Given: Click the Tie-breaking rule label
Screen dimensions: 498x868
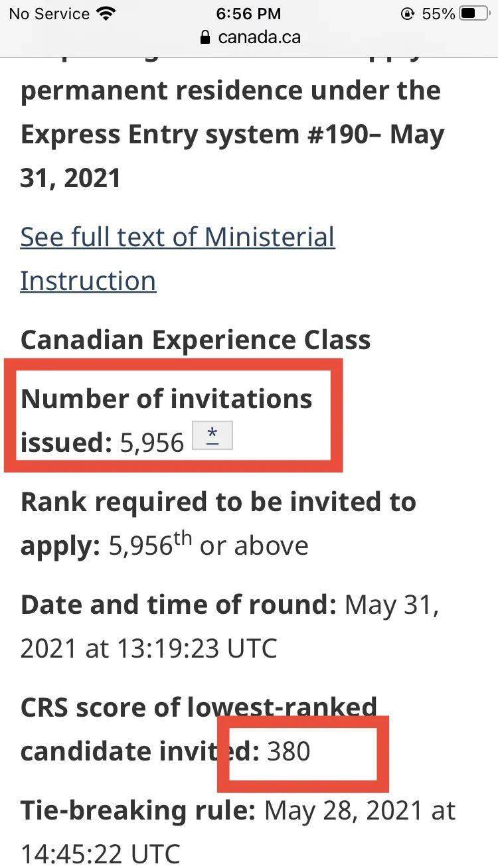Looking at the screenshot, I should (138, 810).
